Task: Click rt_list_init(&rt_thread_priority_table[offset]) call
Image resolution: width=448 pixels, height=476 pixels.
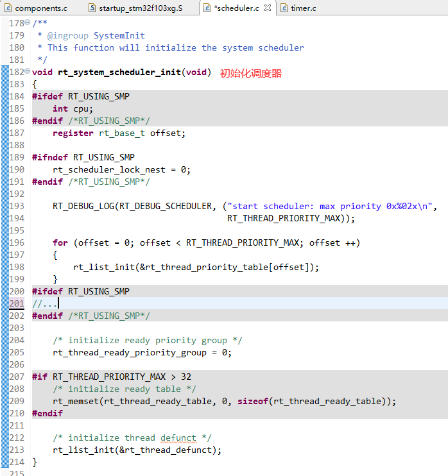Action: 196,267
